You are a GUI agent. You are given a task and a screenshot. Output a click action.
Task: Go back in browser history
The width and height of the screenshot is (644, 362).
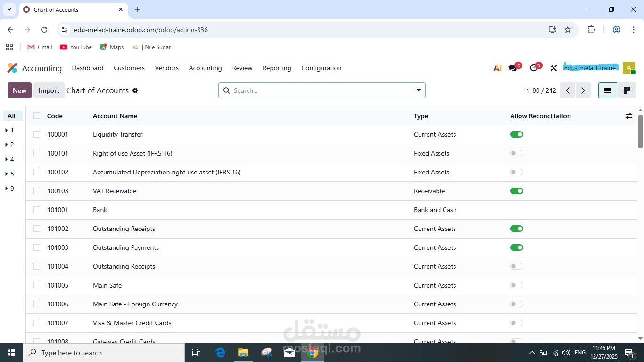click(x=10, y=30)
